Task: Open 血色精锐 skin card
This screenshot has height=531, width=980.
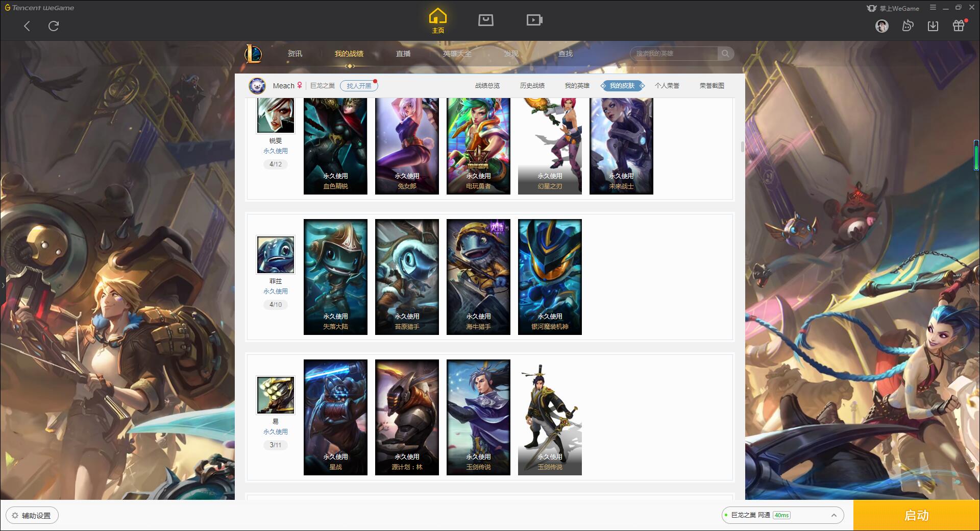Action: click(x=335, y=146)
